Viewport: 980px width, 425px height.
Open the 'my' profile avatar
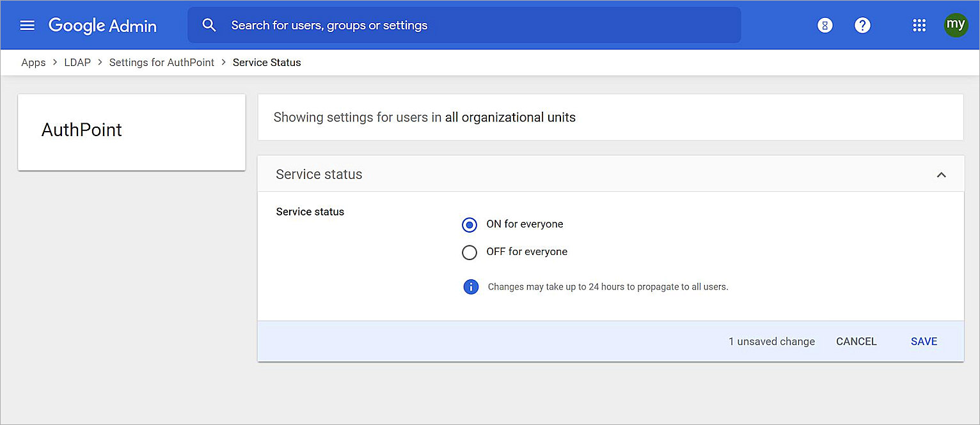click(956, 25)
